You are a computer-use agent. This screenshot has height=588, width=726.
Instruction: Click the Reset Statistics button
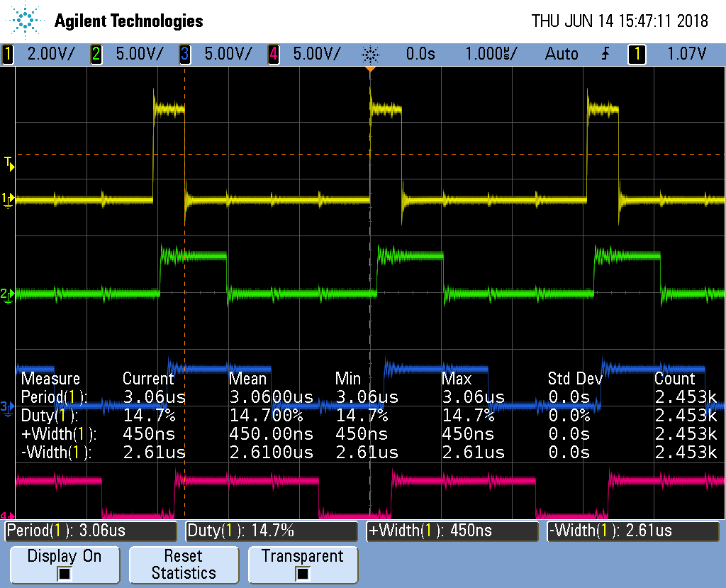pyautogui.click(x=184, y=565)
